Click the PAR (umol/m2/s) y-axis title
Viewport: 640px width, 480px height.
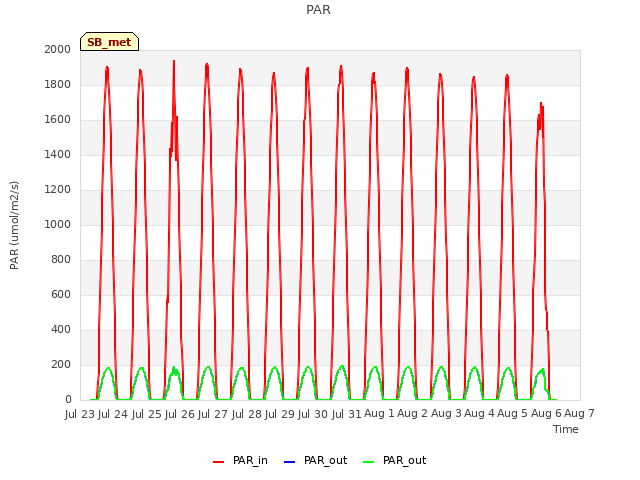tap(14, 225)
